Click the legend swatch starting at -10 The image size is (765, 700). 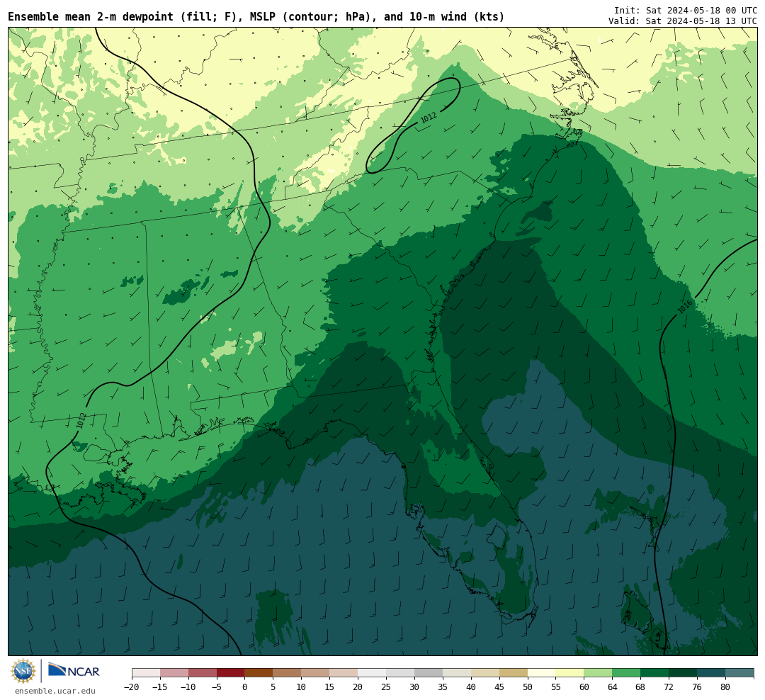(203, 673)
